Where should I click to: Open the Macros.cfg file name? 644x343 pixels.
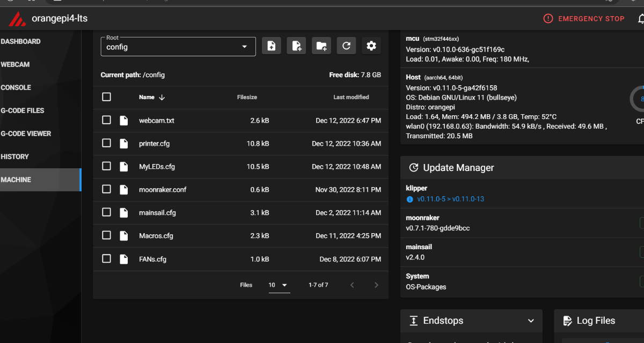(x=156, y=236)
